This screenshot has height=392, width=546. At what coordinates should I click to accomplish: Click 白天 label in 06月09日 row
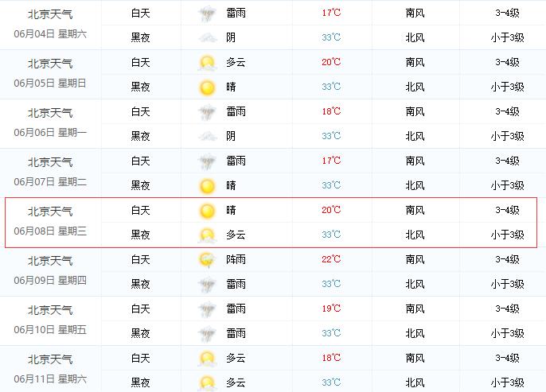pos(141,259)
